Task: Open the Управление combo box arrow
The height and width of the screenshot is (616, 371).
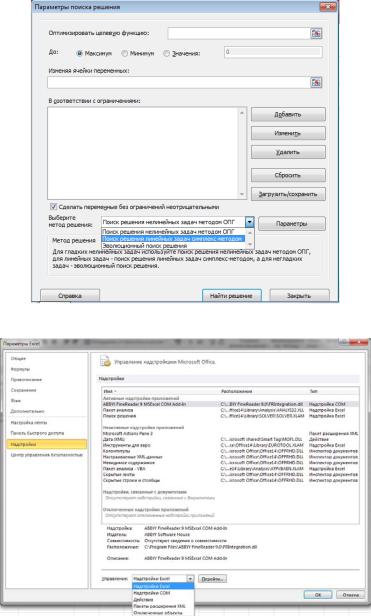Action: [x=190, y=579]
